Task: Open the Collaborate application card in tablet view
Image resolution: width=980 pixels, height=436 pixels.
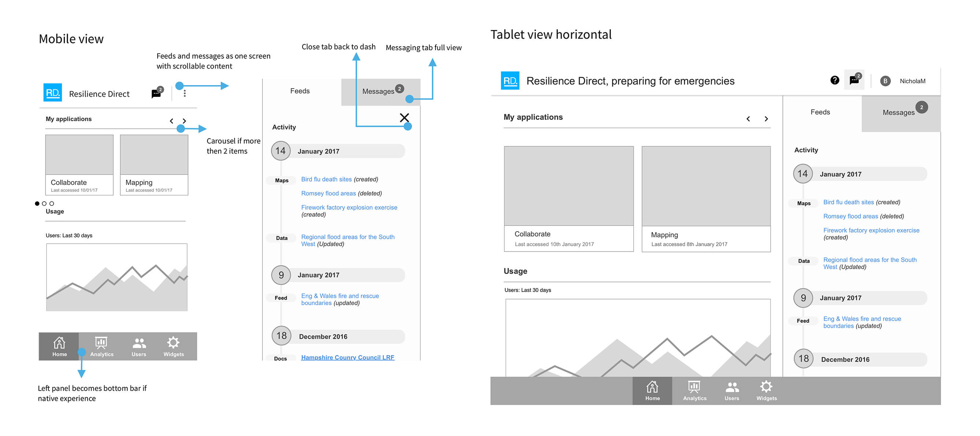Action: 568,199
